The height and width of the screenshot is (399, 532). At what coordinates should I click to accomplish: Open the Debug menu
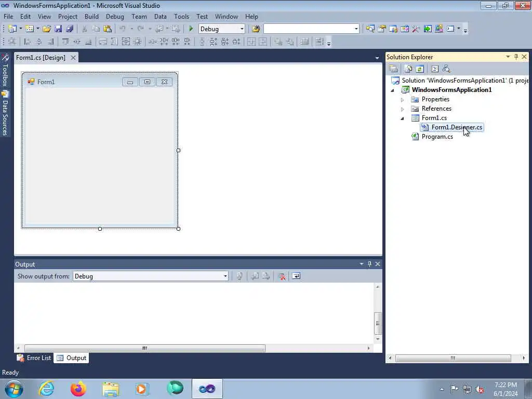click(x=115, y=17)
